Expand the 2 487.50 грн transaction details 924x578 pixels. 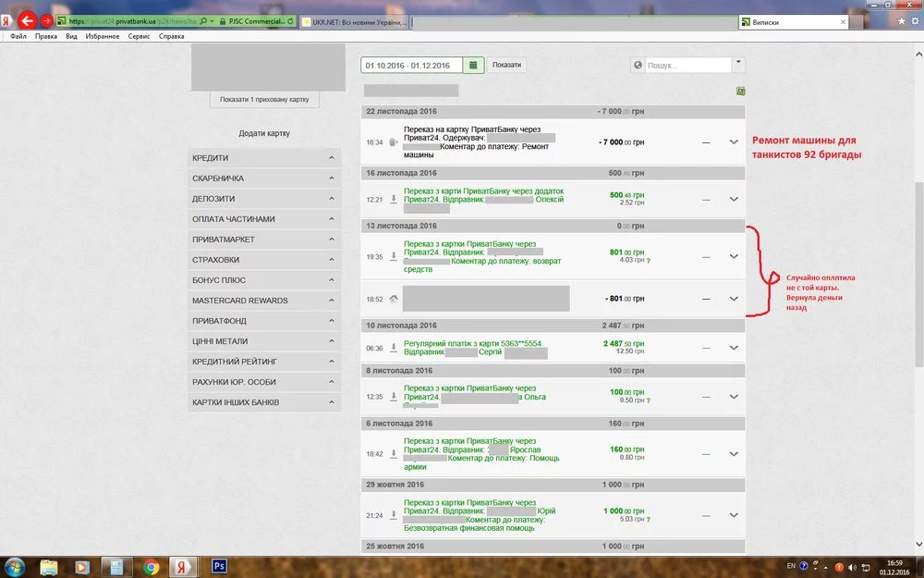[734, 348]
